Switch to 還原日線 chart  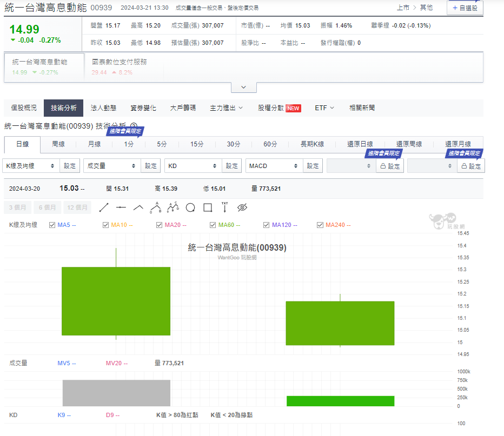coord(360,144)
